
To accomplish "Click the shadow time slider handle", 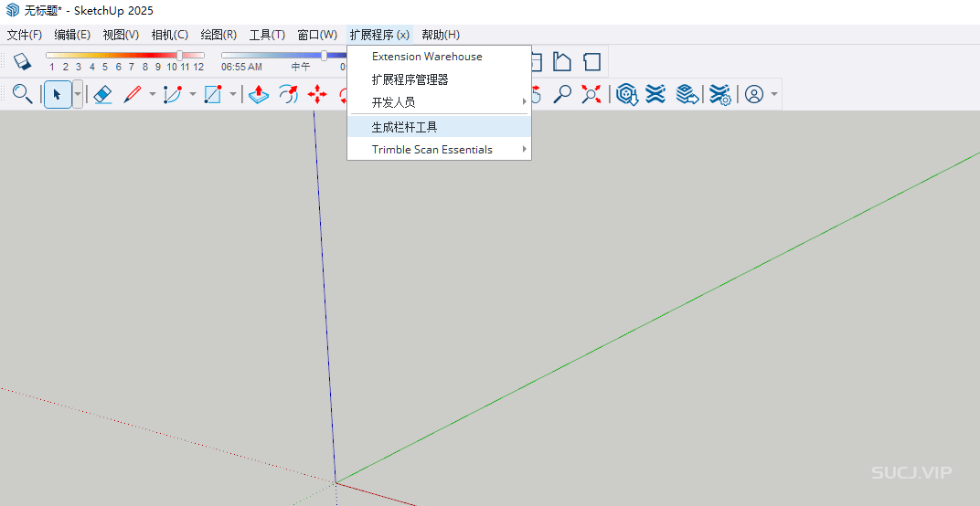I will (x=324, y=56).
